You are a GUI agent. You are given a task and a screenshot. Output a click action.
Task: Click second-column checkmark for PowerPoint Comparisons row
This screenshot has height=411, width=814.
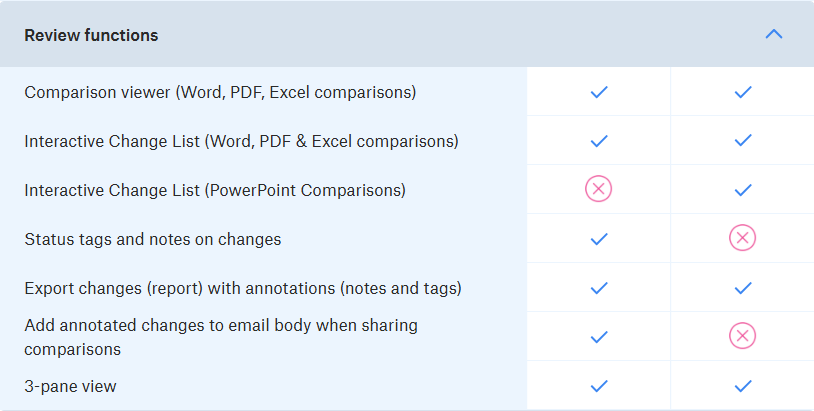click(x=743, y=190)
